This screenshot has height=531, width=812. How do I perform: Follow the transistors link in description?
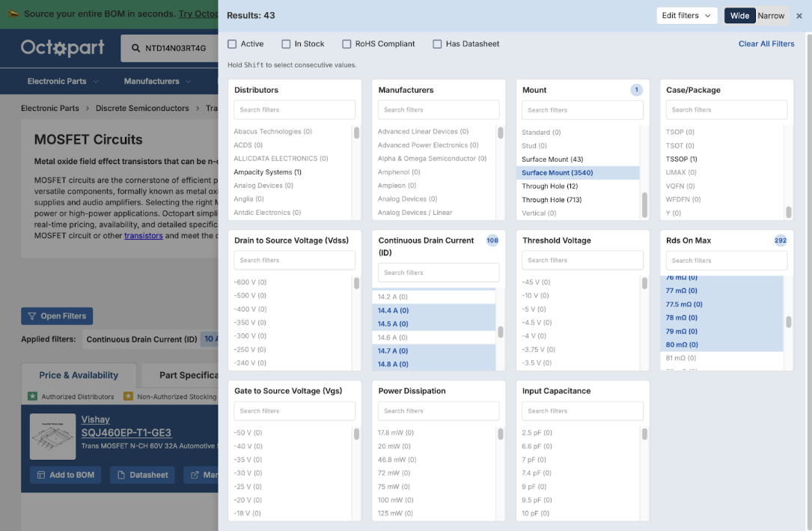coord(144,236)
